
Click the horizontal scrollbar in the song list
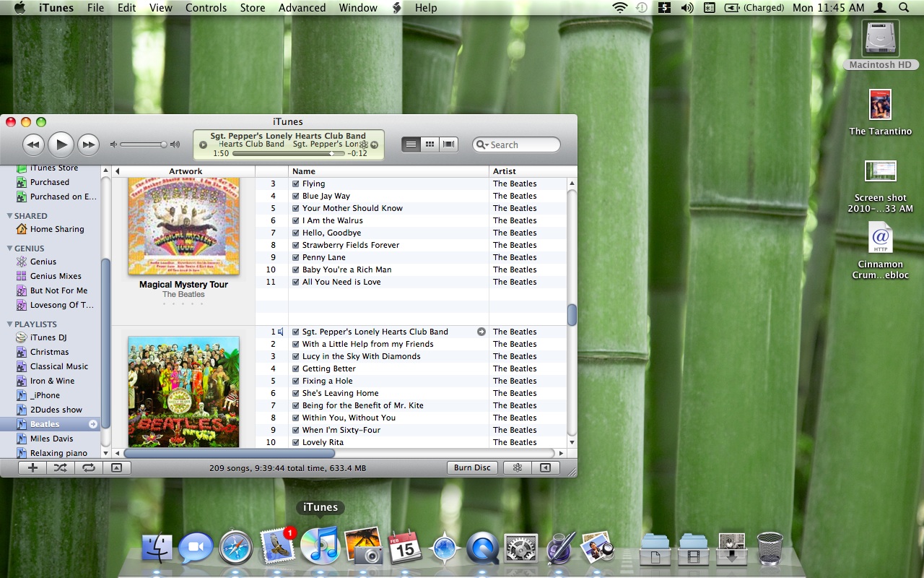(229, 453)
